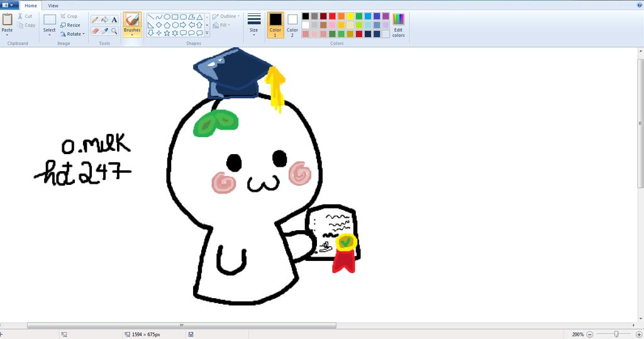The height and width of the screenshot is (339, 644).
Task: Click the Paste clipboard icon
Action: [7, 19]
